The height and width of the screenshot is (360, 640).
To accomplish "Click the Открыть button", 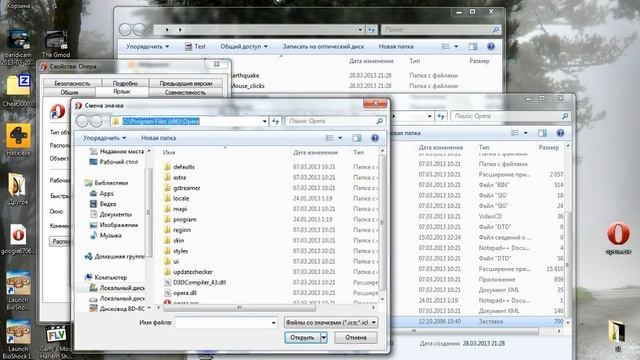I will 302,338.
